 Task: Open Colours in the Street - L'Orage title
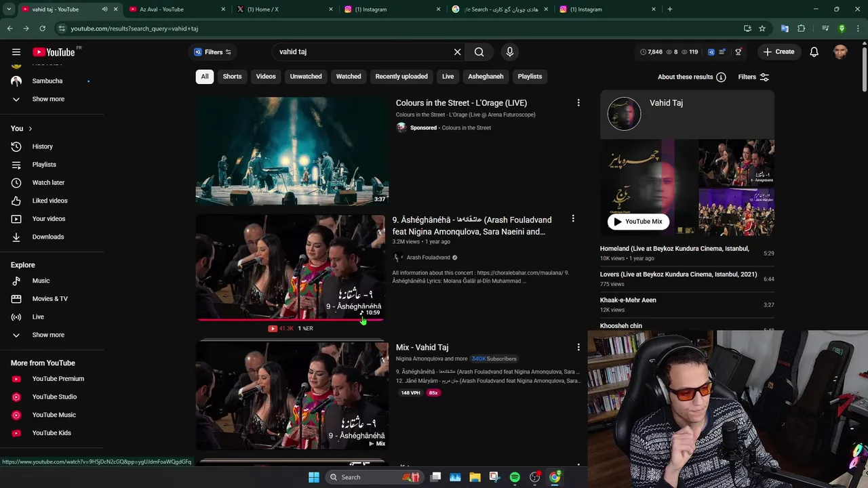pos(461,103)
